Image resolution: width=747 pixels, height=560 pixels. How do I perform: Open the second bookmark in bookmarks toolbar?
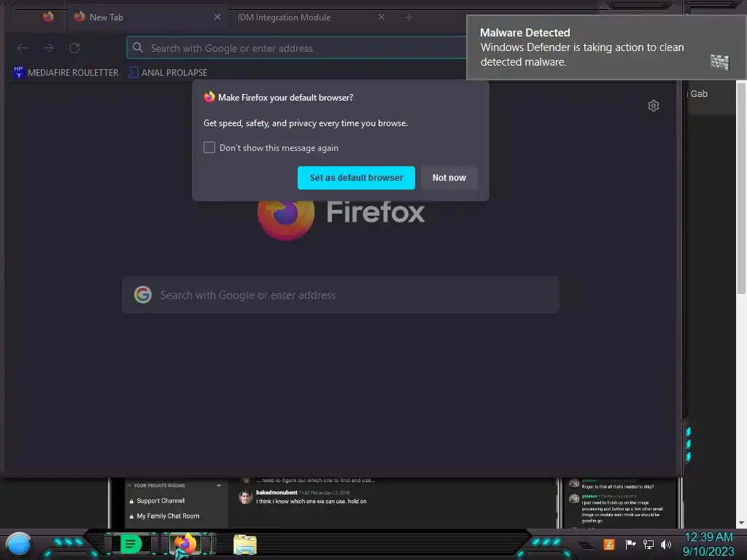click(x=168, y=72)
